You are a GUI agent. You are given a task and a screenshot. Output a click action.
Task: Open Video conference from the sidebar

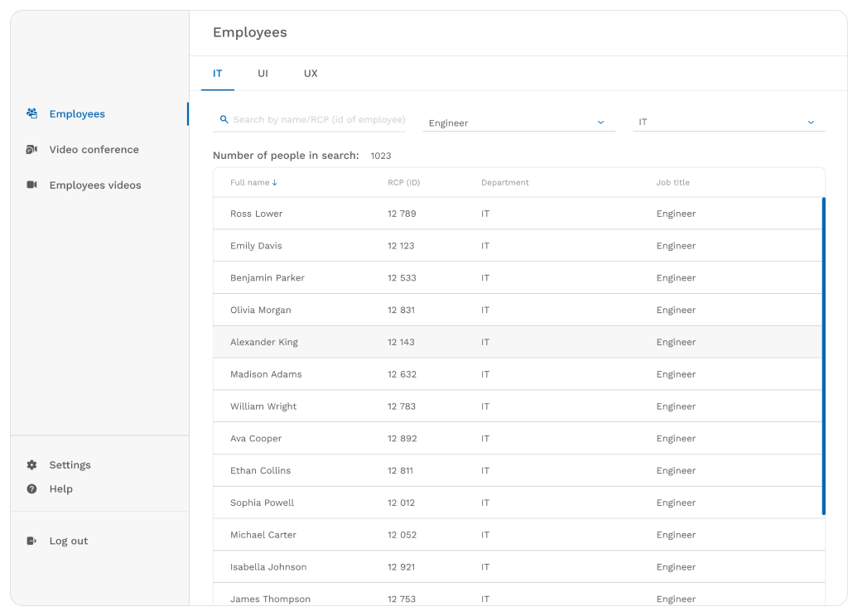point(94,149)
